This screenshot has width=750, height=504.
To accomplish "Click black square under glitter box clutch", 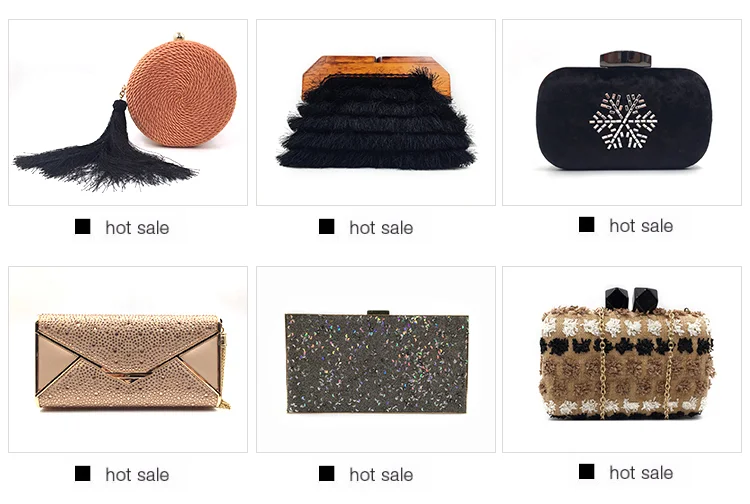I will point(327,473).
